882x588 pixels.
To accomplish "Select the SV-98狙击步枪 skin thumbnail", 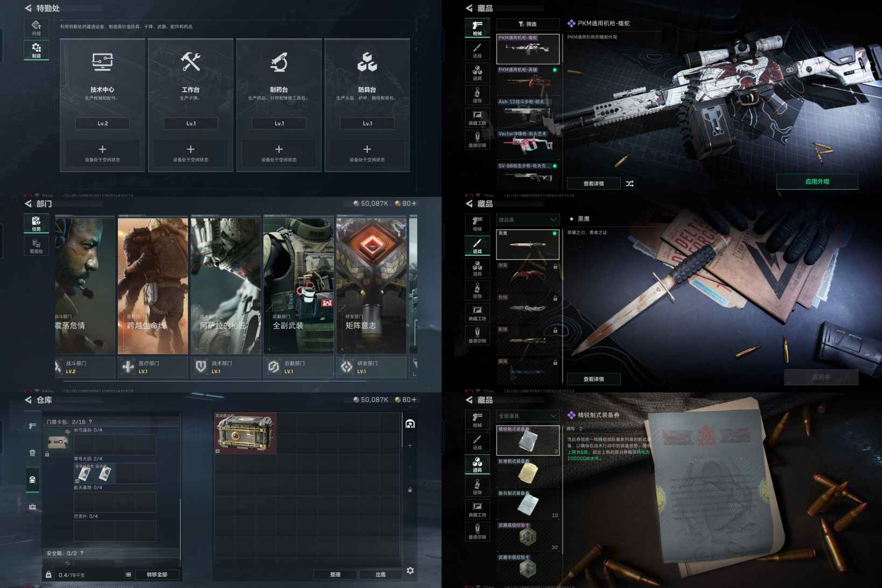I will point(528,174).
